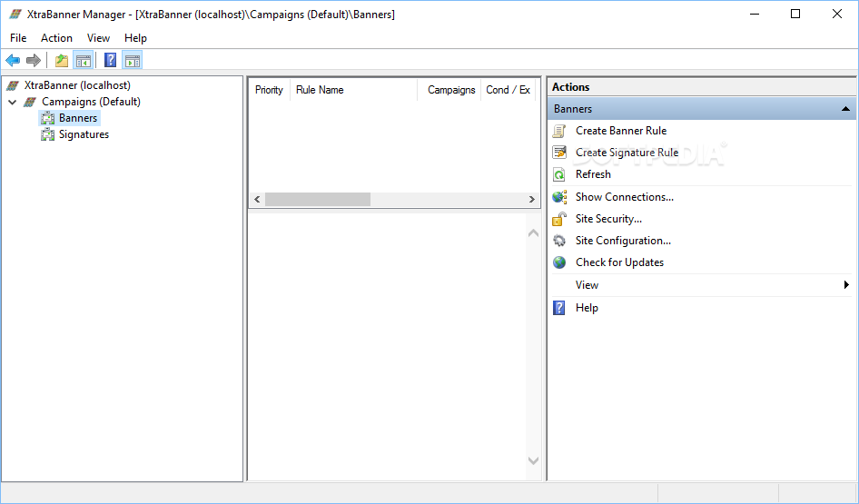This screenshot has height=504, width=859.
Task: Sort by Cond / Ex column header
Action: pos(508,90)
